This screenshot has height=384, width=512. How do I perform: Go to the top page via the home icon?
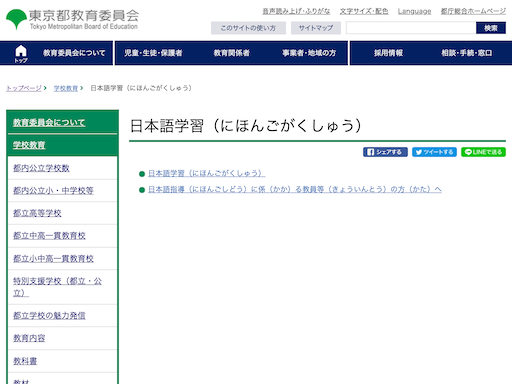click(21, 53)
